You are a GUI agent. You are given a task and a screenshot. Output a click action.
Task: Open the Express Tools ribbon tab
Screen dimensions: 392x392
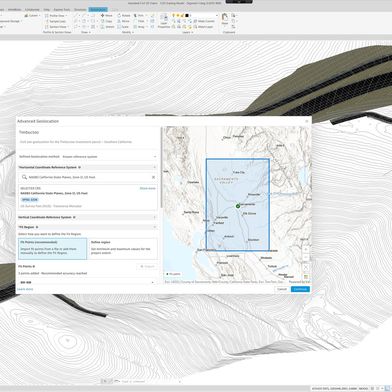62,10
